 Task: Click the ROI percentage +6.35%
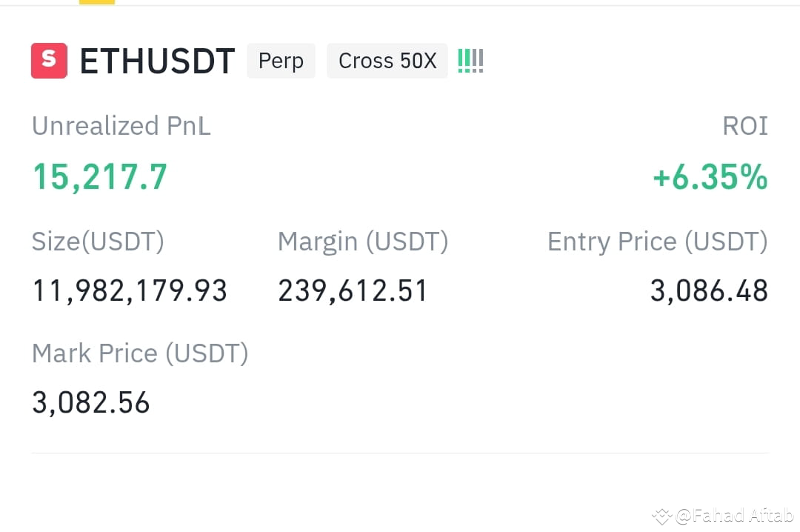(709, 176)
